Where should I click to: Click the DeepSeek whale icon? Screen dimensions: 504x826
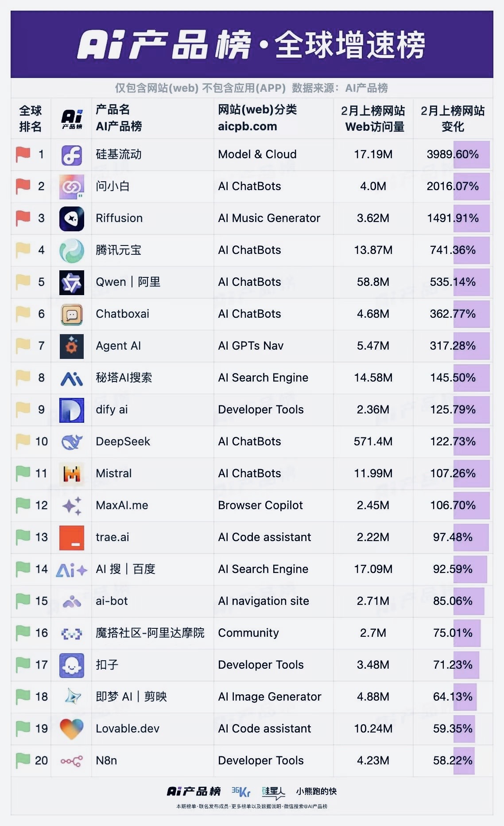[71, 442]
